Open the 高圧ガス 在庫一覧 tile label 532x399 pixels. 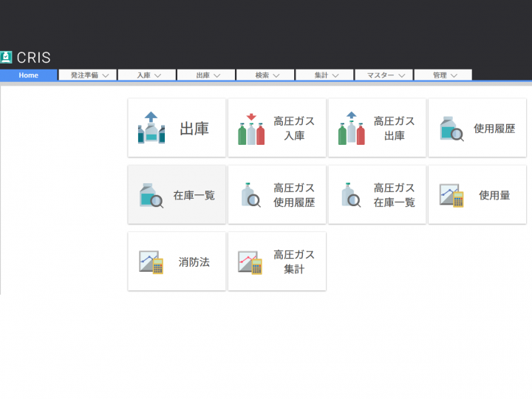(x=395, y=195)
